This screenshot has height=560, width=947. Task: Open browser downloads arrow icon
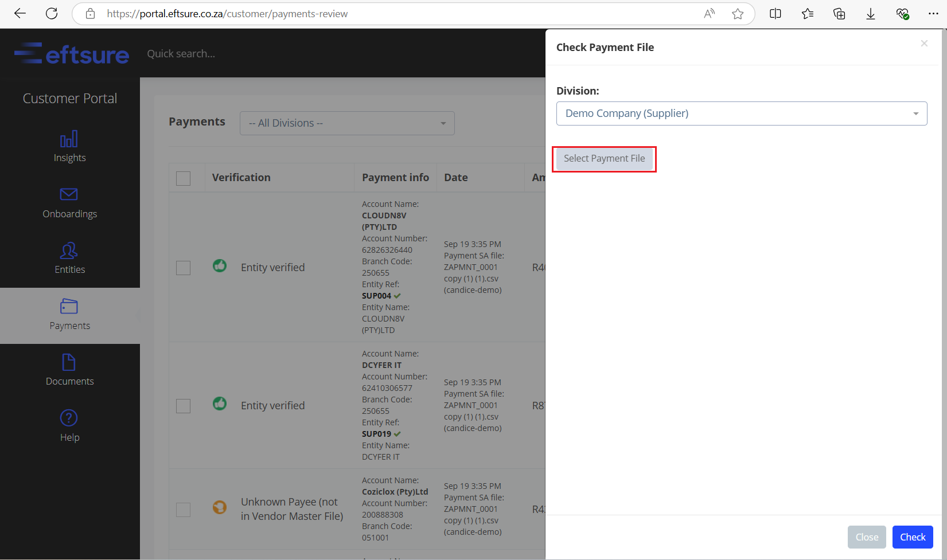870,14
